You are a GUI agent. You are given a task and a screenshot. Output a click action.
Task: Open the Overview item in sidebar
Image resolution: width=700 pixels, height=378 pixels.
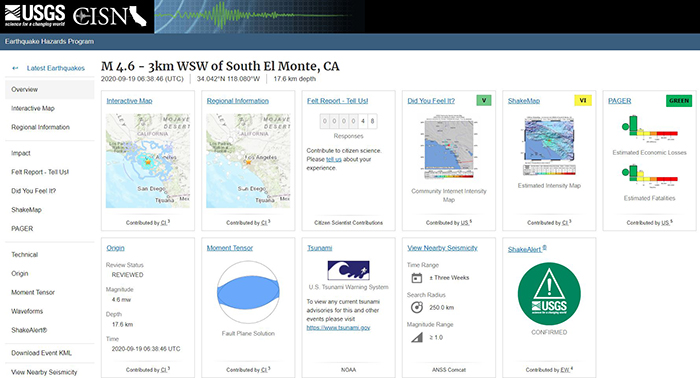pos(50,89)
